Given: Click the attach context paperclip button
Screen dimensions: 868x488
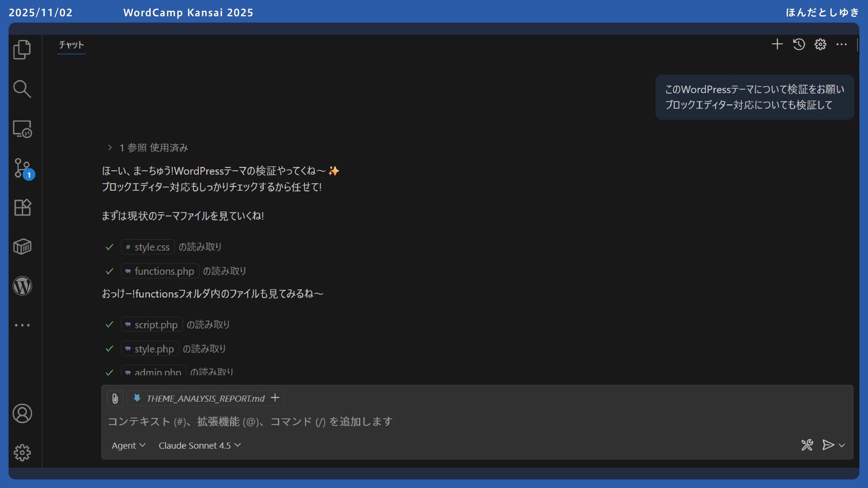Looking at the screenshot, I should pos(115,399).
